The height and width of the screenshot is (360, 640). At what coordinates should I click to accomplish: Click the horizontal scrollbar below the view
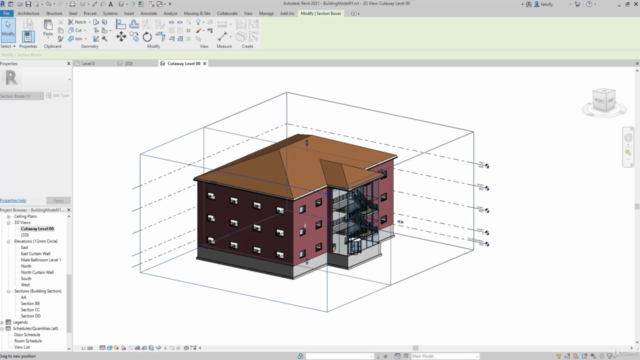(416, 348)
